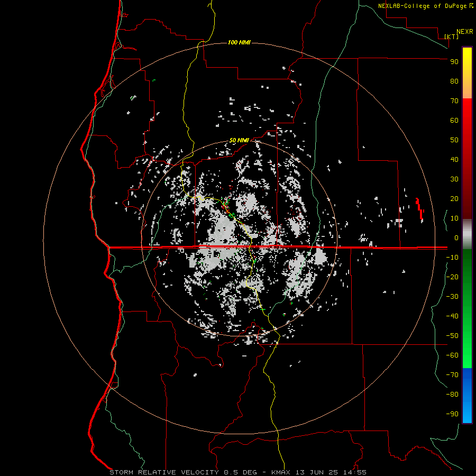Click the 80 value on velocity scale
Viewport: 476px width, 476px height.
454,81
